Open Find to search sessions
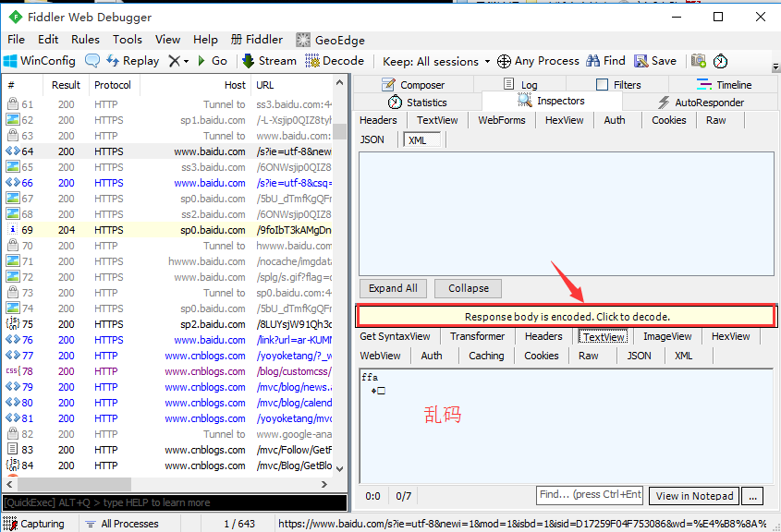Viewport: 781px width, 532px height. pos(604,60)
